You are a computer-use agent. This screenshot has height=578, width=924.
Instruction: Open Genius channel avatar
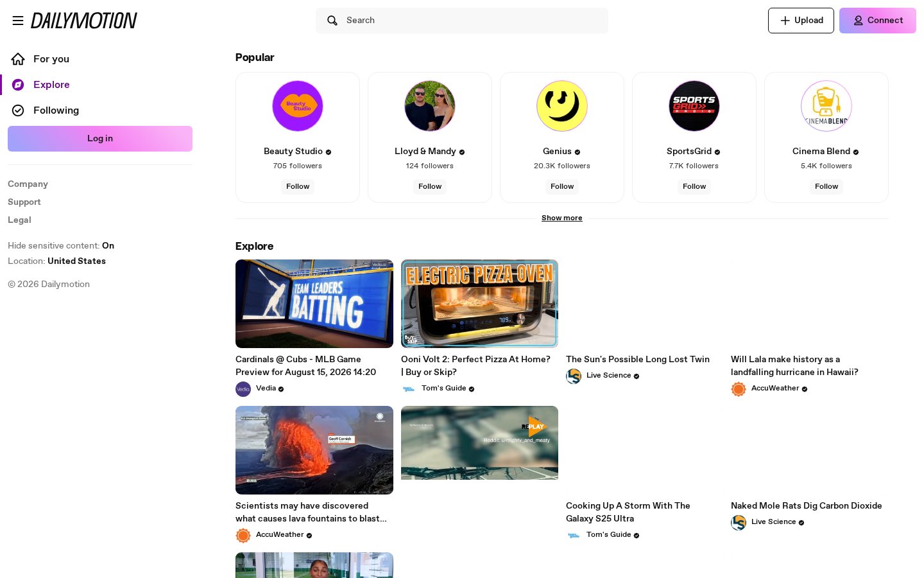(562, 106)
